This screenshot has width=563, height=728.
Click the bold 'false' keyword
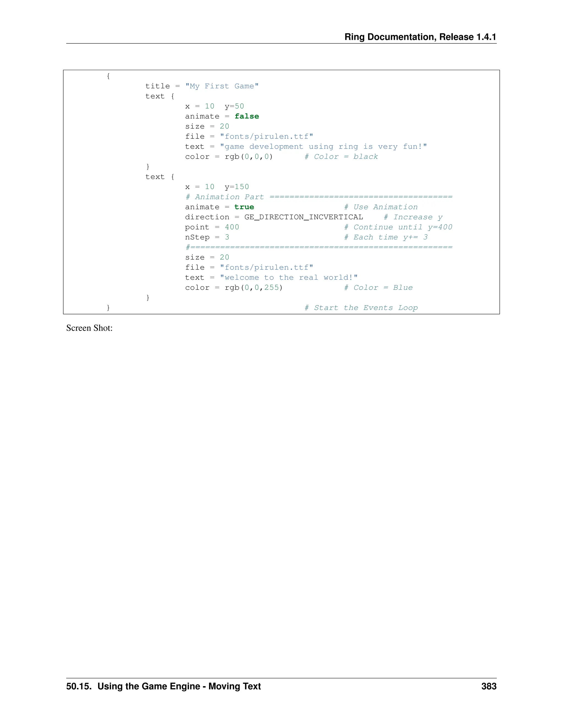[247, 116]
